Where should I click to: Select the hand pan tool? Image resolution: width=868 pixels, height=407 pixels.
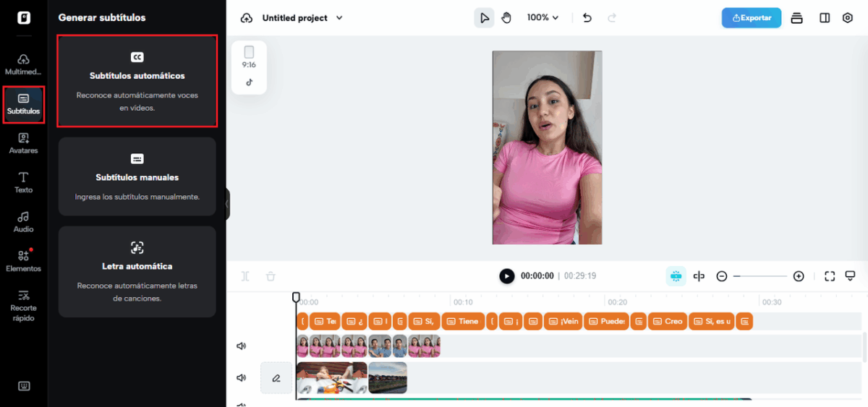tap(506, 18)
